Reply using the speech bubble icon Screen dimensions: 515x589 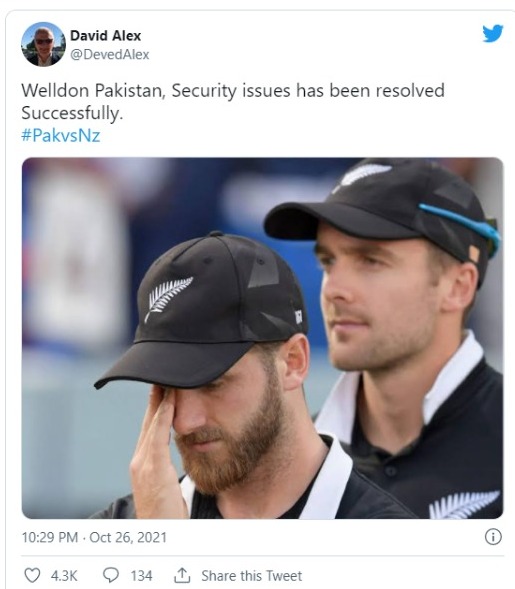pyautogui.click(x=111, y=575)
